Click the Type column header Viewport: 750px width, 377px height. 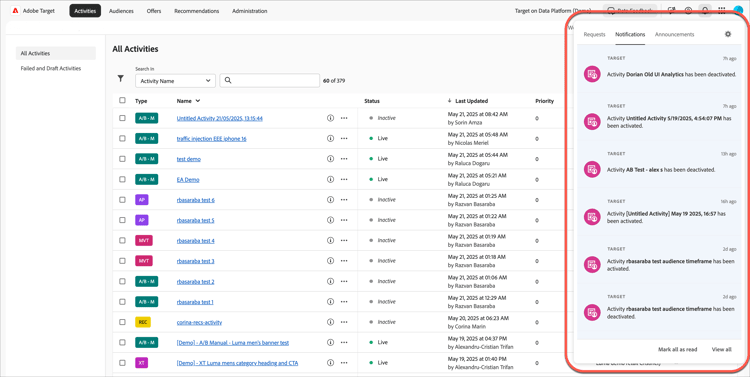(x=141, y=101)
